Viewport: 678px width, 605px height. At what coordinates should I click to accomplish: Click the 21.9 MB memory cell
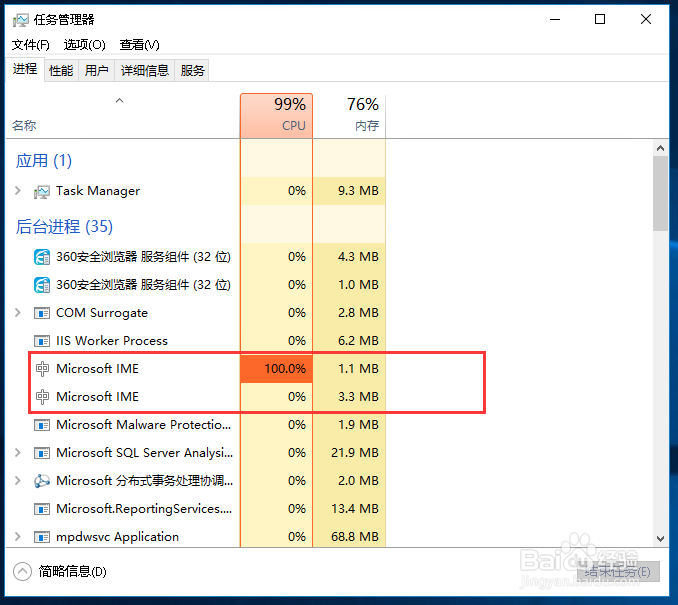click(x=349, y=453)
